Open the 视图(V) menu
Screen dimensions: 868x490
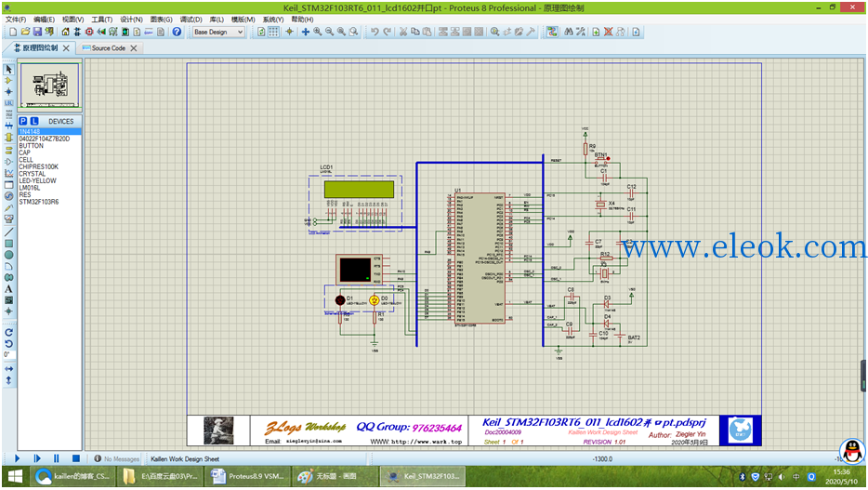[73, 20]
